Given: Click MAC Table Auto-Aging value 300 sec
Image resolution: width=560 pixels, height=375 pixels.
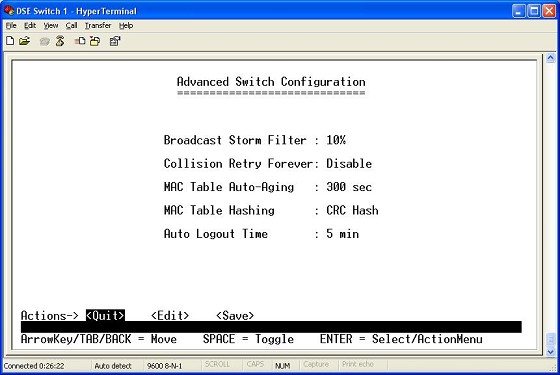Looking at the screenshot, I should coord(349,187).
